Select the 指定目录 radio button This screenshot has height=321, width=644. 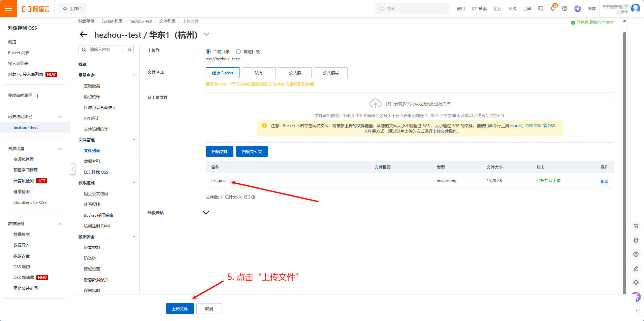(x=238, y=51)
